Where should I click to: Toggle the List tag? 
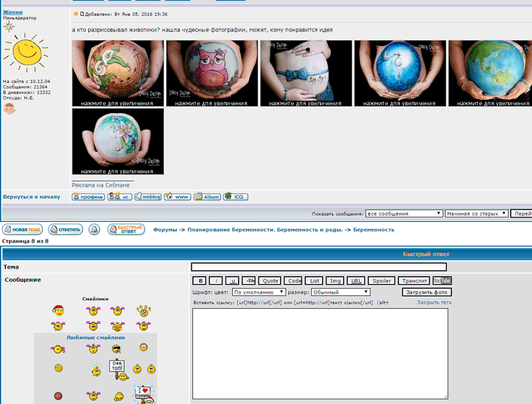(x=314, y=281)
